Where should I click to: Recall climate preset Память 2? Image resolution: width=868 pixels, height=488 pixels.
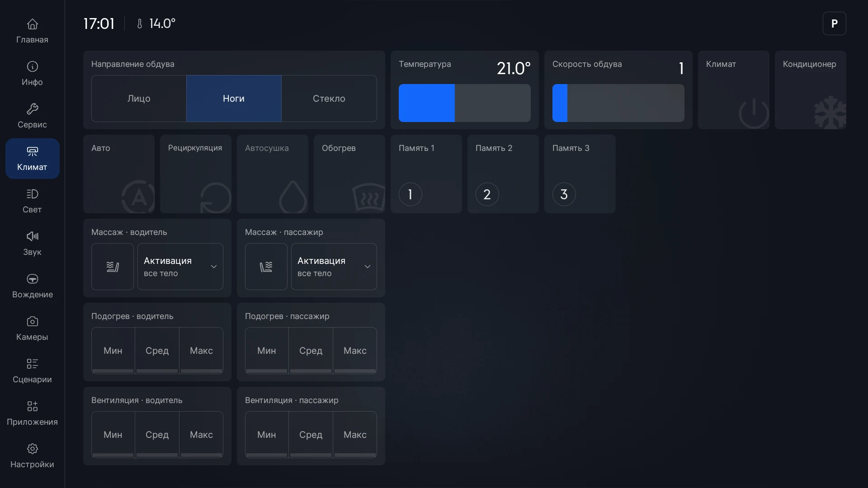tap(503, 174)
